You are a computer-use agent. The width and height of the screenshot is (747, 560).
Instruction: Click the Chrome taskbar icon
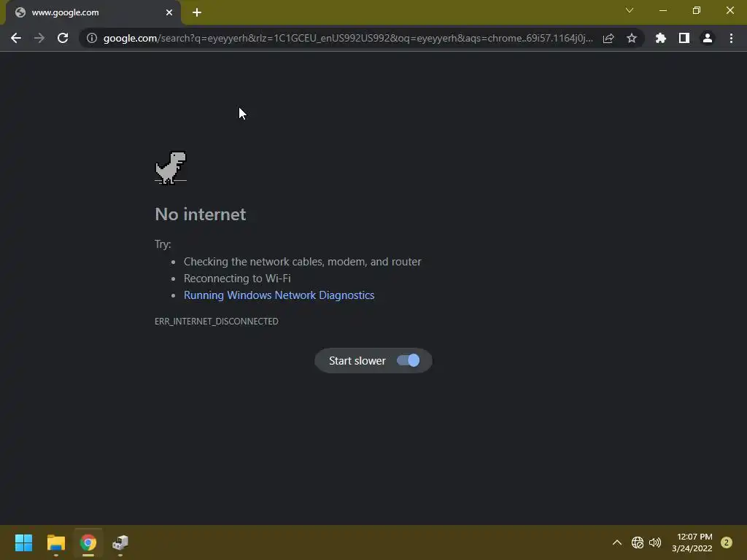[x=88, y=542]
